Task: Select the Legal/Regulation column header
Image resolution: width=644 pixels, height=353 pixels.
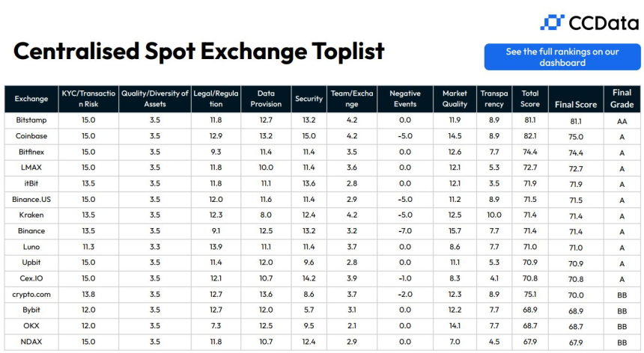Action: (216, 99)
